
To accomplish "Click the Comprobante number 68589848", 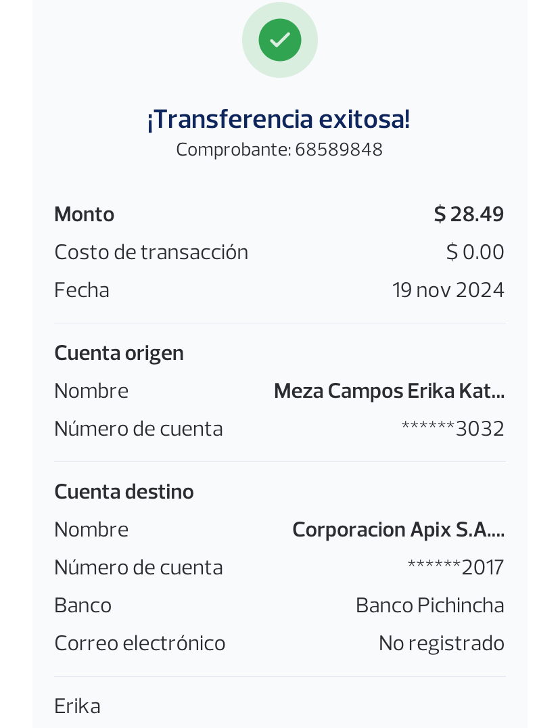I will click(x=279, y=150).
